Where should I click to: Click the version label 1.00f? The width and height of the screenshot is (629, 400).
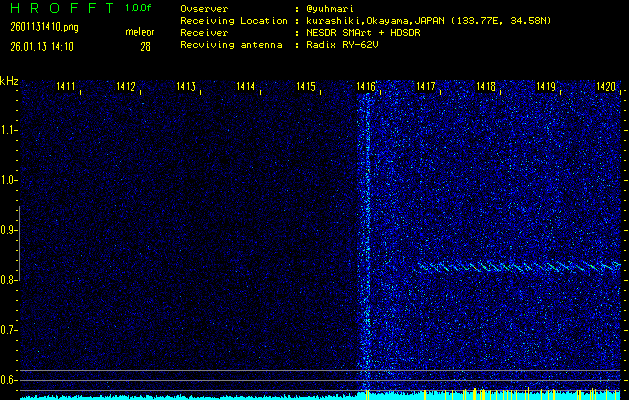pyautogui.click(x=138, y=8)
